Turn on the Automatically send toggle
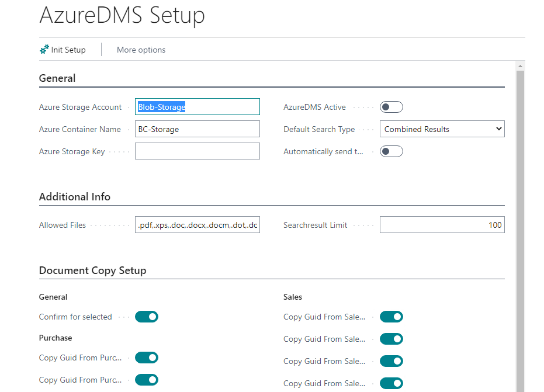 (x=391, y=151)
